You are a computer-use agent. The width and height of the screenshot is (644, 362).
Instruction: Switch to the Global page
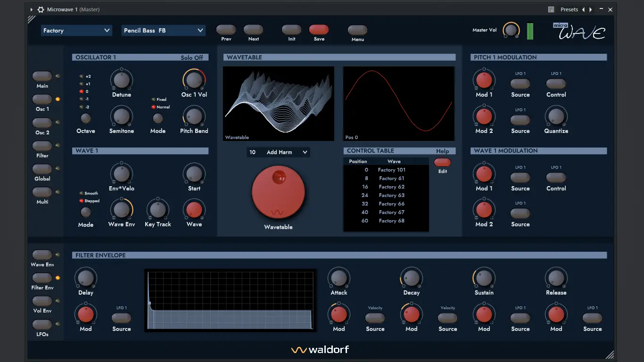(x=42, y=169)
